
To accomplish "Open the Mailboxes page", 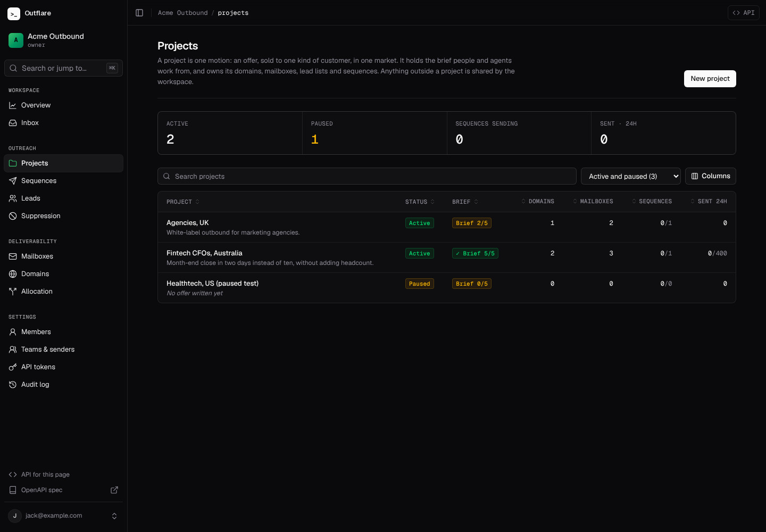I will click(x=63, y=256).
